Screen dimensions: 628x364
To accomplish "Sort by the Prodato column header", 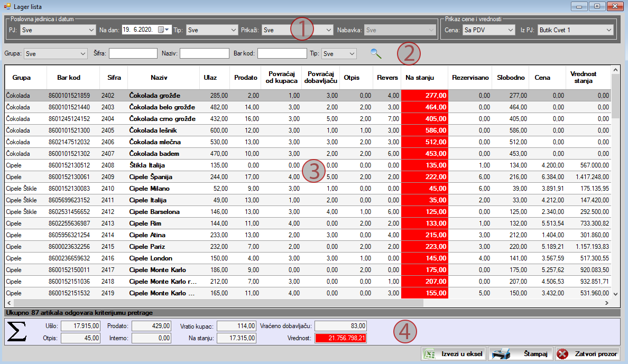I will click(245, 78).
